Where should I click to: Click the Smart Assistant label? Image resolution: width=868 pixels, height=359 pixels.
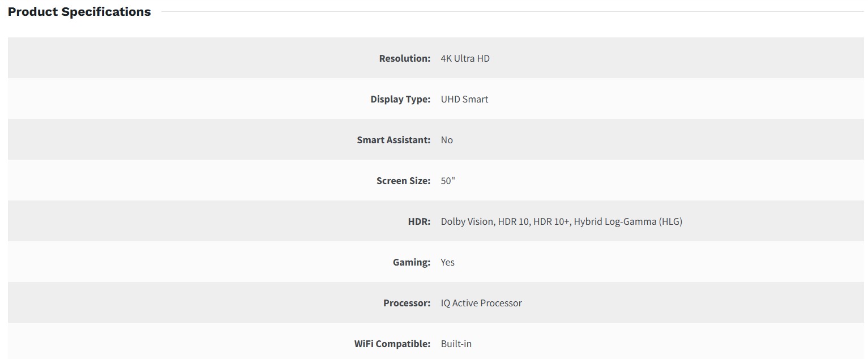pyautogui.click(x=393, y=140)
